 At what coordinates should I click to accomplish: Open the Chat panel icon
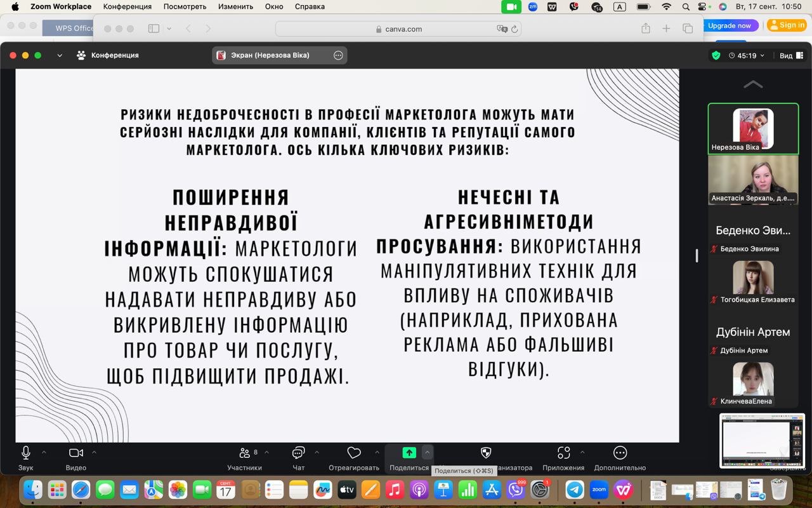click(x=298, y=453)
